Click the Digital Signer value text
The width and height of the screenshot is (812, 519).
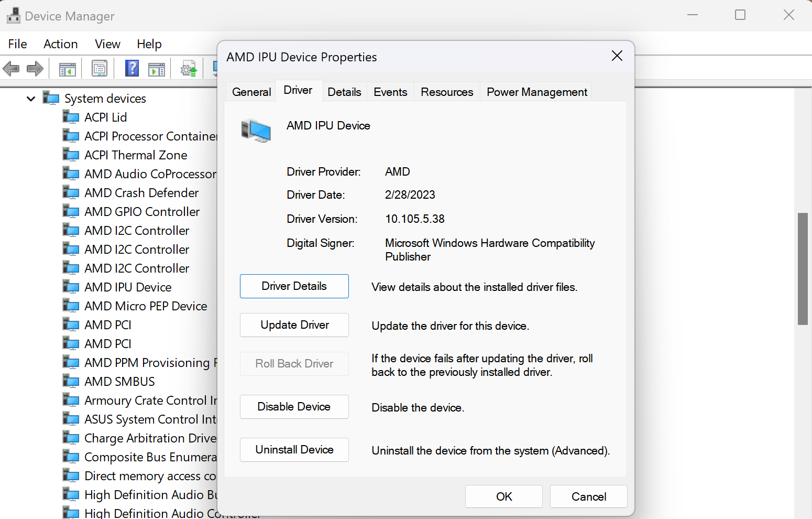pyautogui.click(x=490, y=250)
